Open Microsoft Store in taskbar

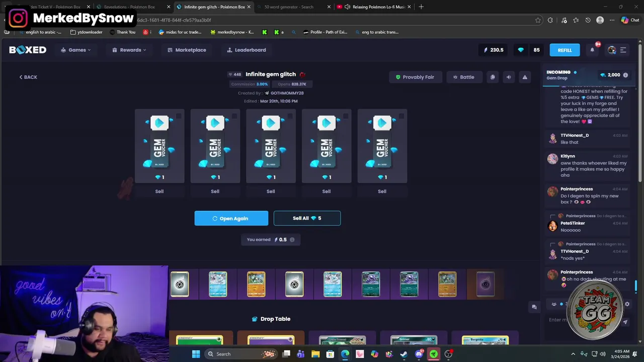pyautogui.click(x=330, y=354)
